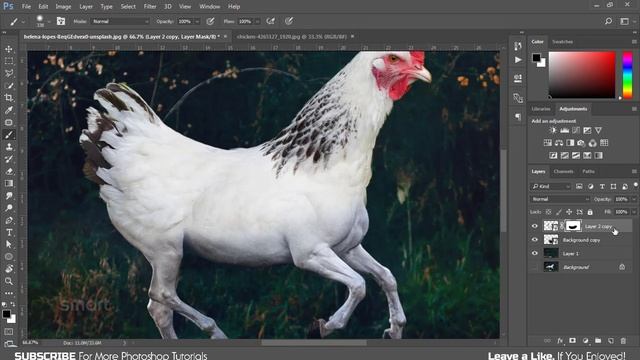This screenshot has width=640, height=360.
Task: Switch to the Swatches tab
Action: point(562,42)
